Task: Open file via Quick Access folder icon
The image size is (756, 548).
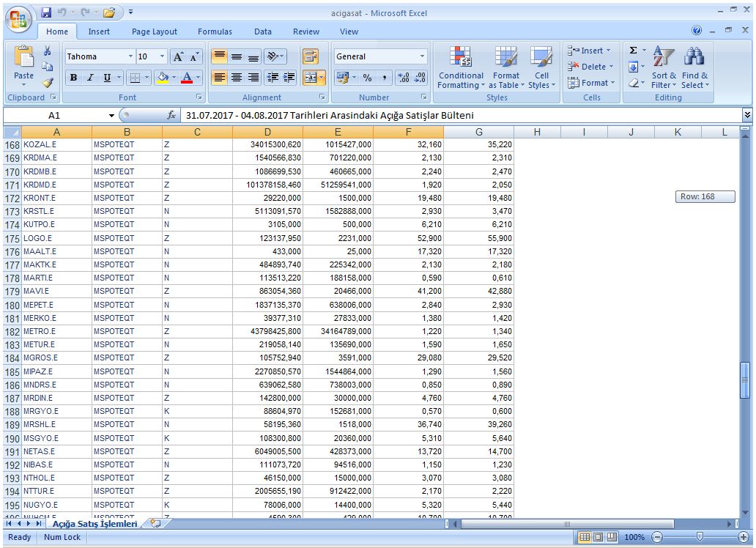Action: pyautogui.click(x=109, y=12)
